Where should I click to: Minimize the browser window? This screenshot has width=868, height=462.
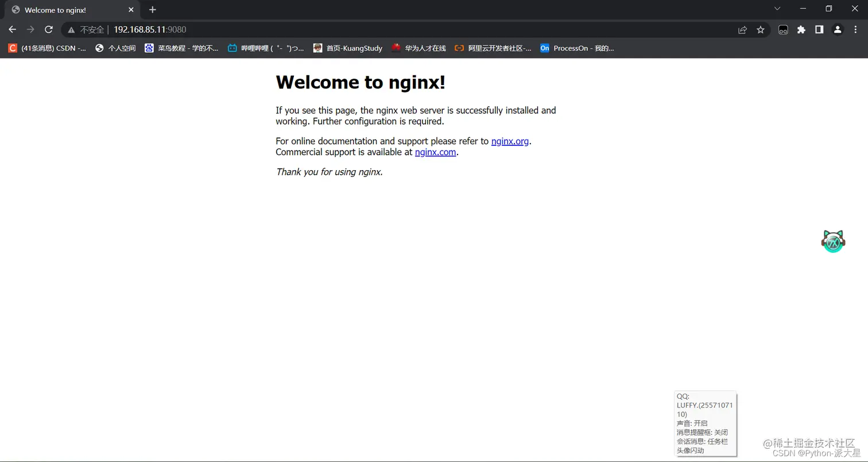point(803,9)
